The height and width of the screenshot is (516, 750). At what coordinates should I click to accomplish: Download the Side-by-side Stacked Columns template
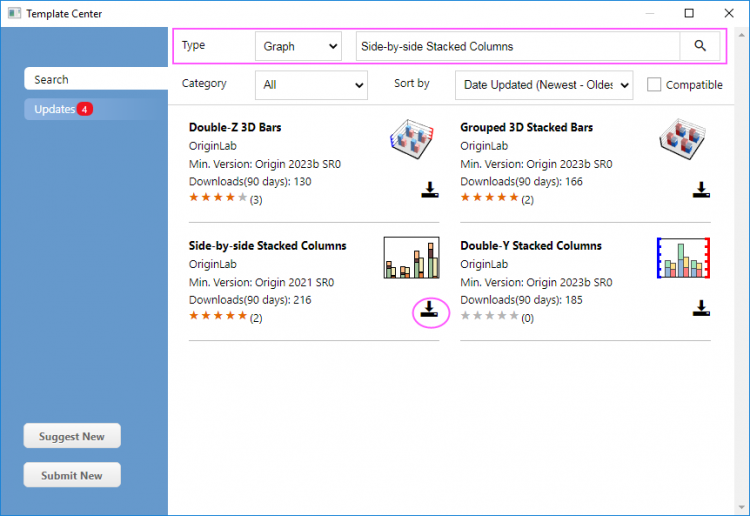coord(430,309)
